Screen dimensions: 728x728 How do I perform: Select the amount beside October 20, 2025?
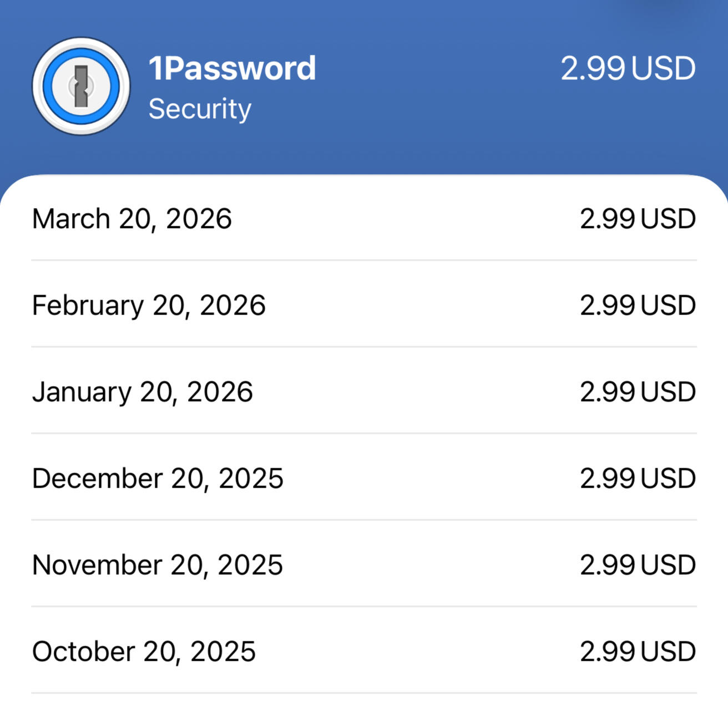coord(638,651)
